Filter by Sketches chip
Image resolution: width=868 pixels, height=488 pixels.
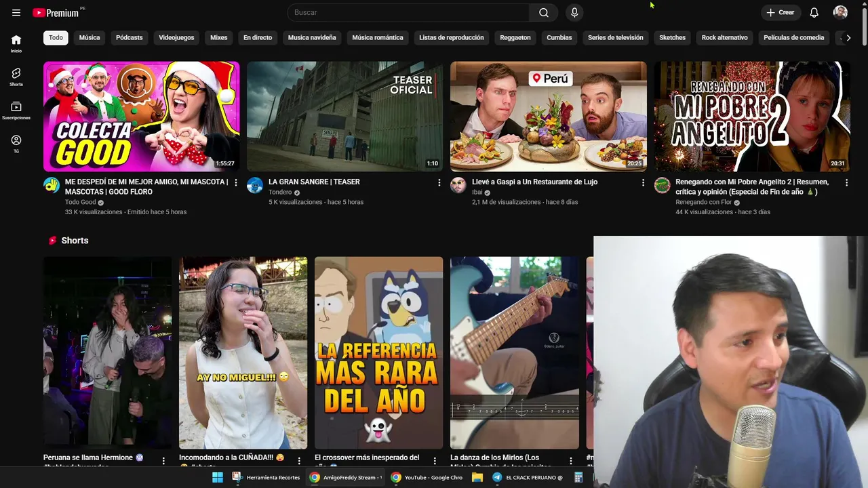tap(673, 37)
